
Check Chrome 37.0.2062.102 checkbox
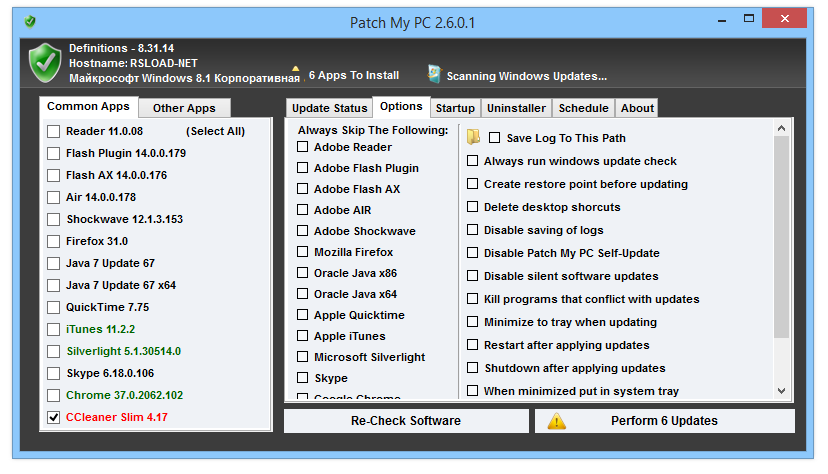click(x=53, y=395)
